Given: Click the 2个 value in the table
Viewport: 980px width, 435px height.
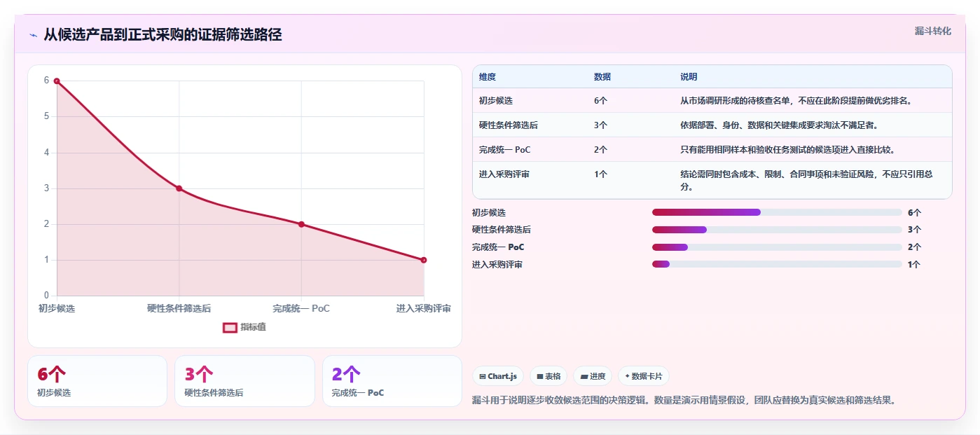Looking at the screenshot, I should click(600, 150).
